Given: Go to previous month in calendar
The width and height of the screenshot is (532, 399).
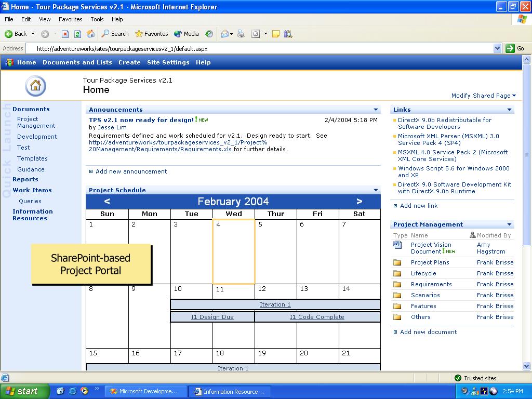Looking at the screenshot, I should pos(107,202).
